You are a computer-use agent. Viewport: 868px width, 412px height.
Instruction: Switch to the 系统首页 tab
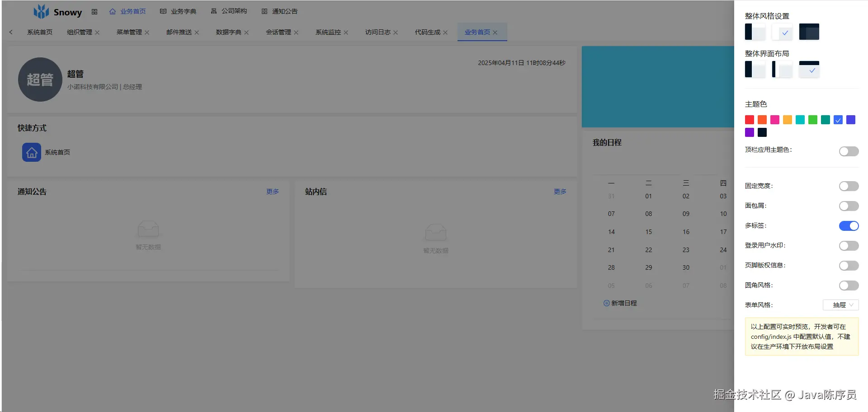coord(40,32)
